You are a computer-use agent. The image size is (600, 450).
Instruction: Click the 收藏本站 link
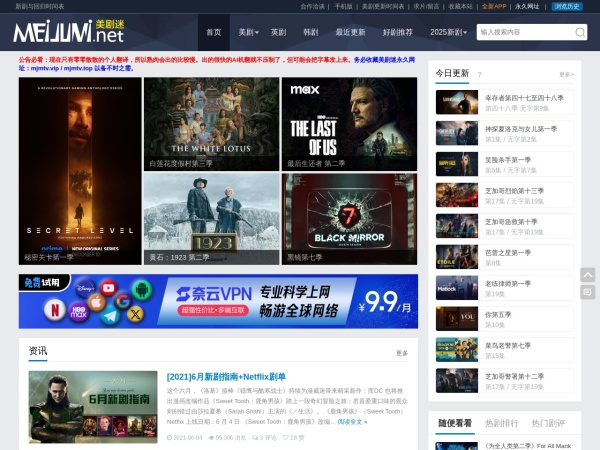point(460,7)
